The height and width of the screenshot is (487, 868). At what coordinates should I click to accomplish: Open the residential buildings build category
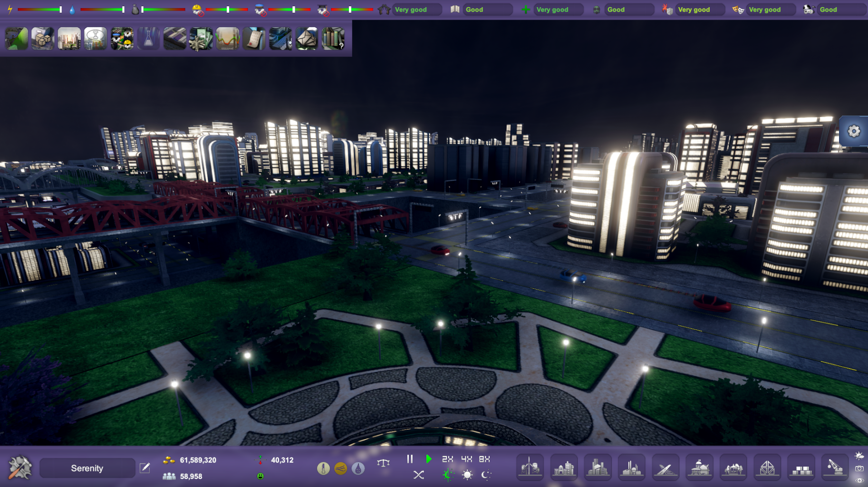pos(564,467)
